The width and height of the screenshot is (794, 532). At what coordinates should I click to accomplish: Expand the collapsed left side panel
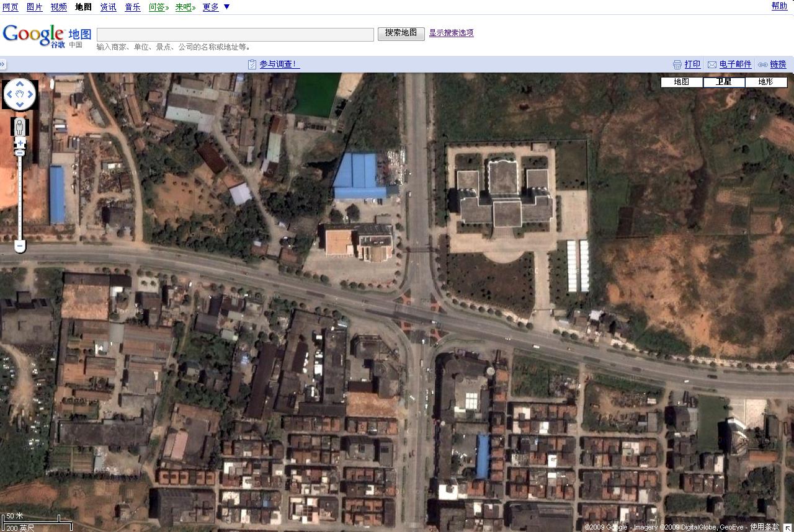pyautogui.click(x=3, y=64)
